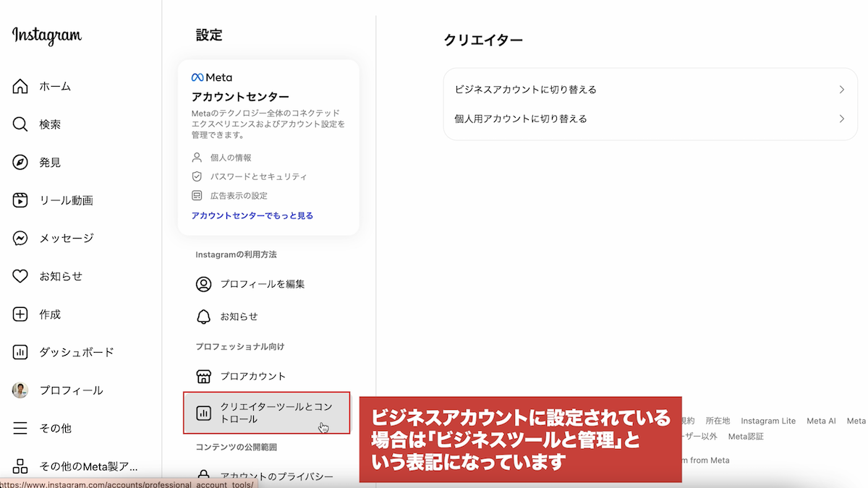Select プロフィールを編集 in settings menu
The width and height of the screenshot is (868, 488).
(262, 284)
